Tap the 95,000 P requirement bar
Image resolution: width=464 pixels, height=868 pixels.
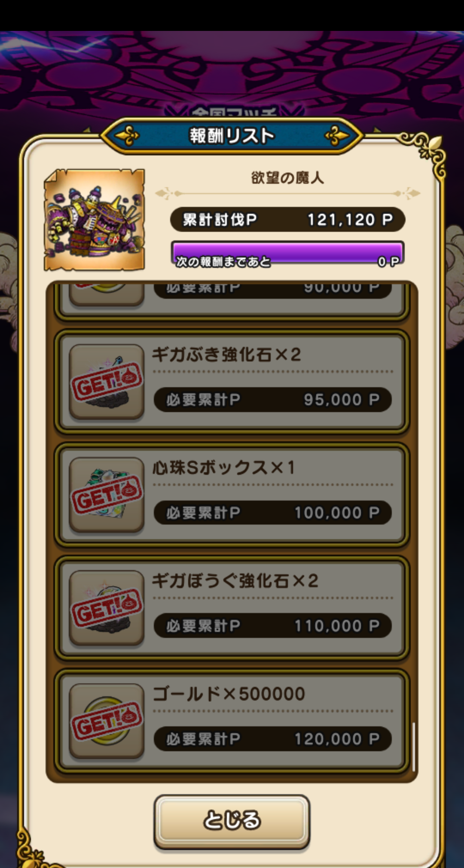[273, 400]
